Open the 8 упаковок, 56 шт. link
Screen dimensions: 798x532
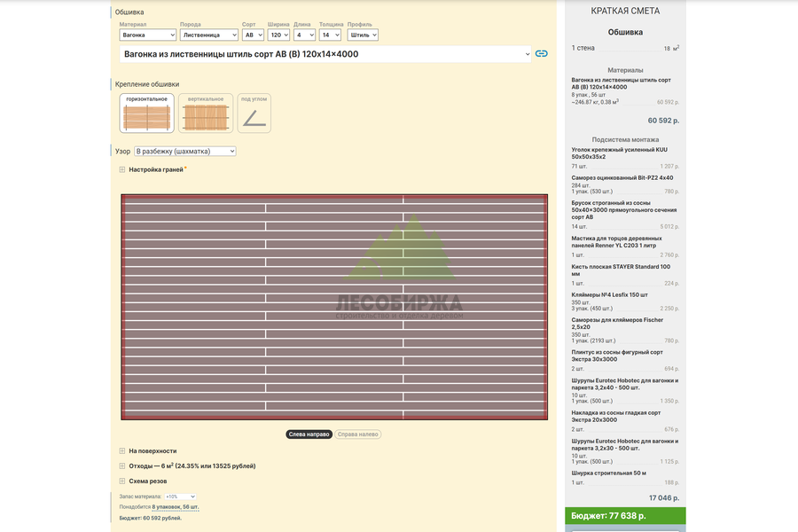pyautogui.click(x=175, y=507)
